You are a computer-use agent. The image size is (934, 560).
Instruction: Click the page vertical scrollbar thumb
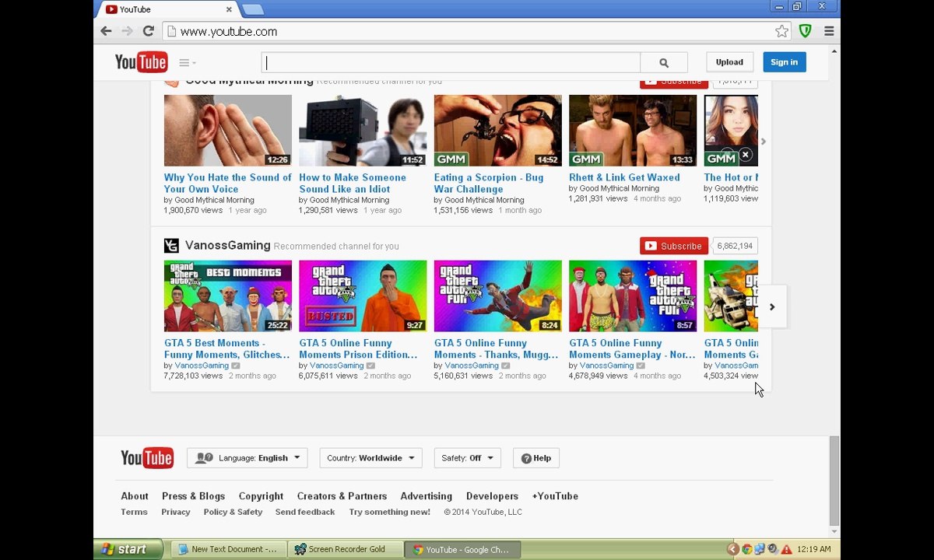[x=834, y=481]
